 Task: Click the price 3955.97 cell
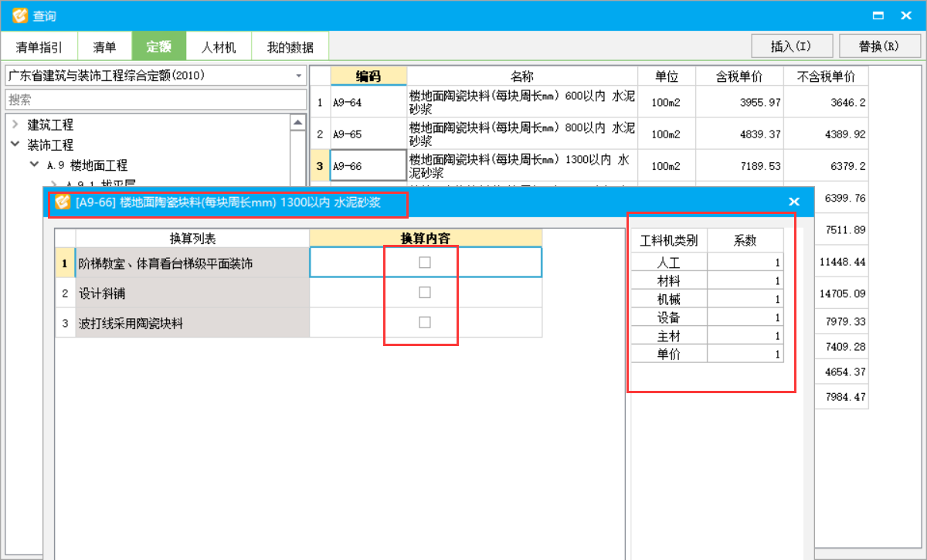click(x=739, y=101)
